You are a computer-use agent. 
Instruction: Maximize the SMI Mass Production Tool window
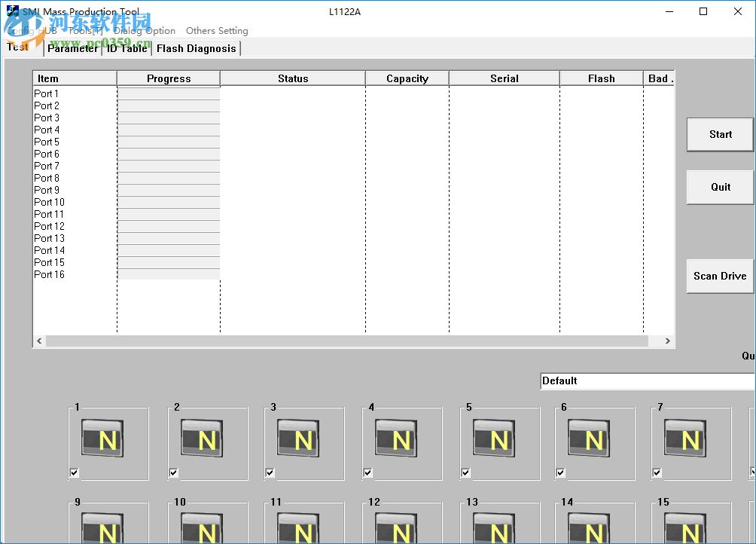click(x=703, y=11)
